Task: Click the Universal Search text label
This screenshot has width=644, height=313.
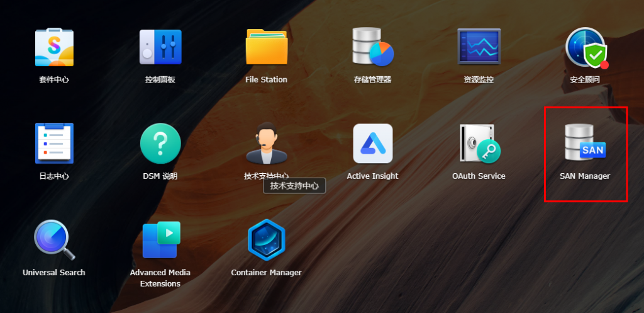Action: [x=54, y=273]
